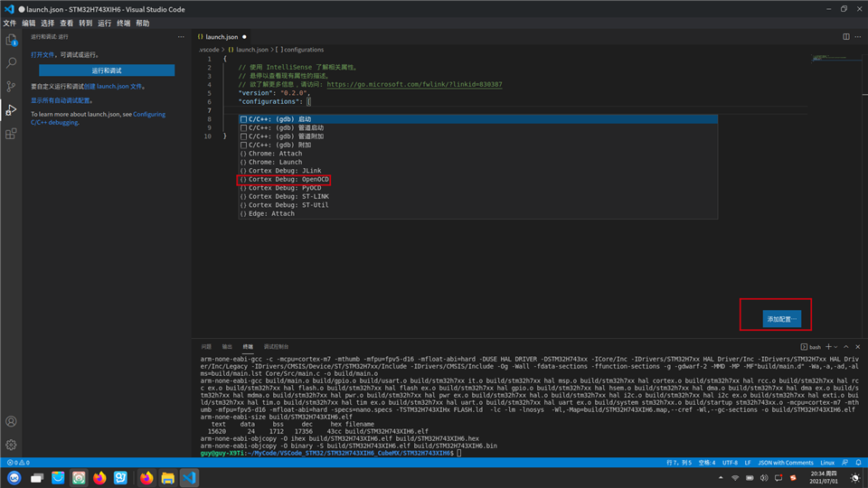The height and width of the screenshot is (488, 868).
Task: Select the Chrome: Launch suggestion
Action: tap(478, 162)
